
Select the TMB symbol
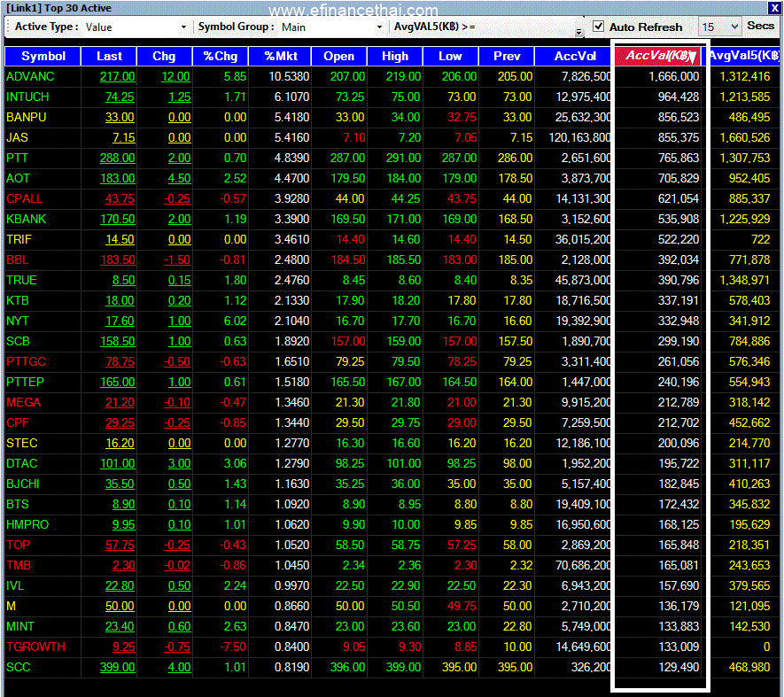coord(19,566)
